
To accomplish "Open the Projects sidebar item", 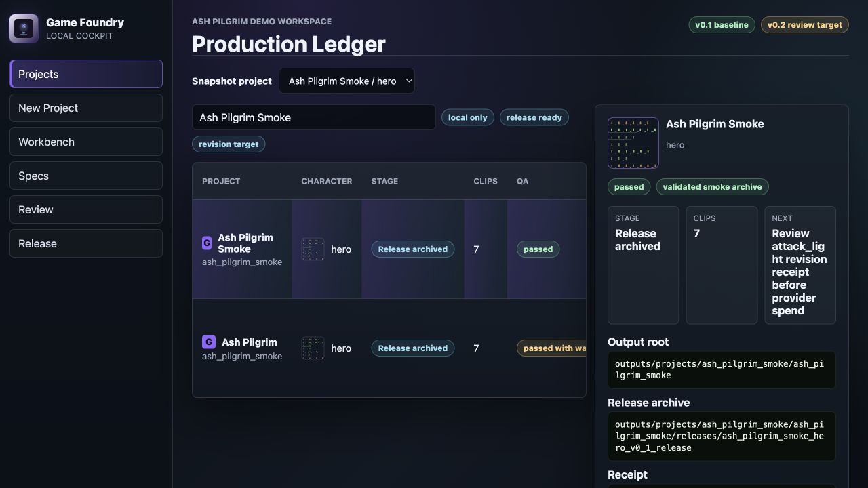I will coord(86,74).
